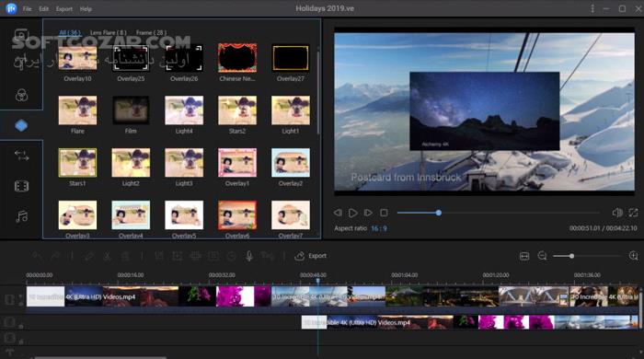
Task: Open the ellipsis menu in title bar
Action: pos(592,8)
